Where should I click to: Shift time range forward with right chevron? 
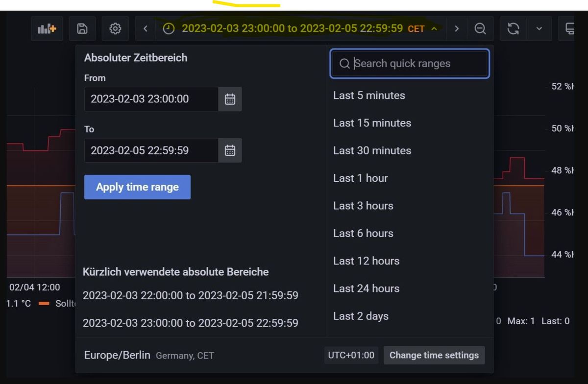tap(457, 29)
